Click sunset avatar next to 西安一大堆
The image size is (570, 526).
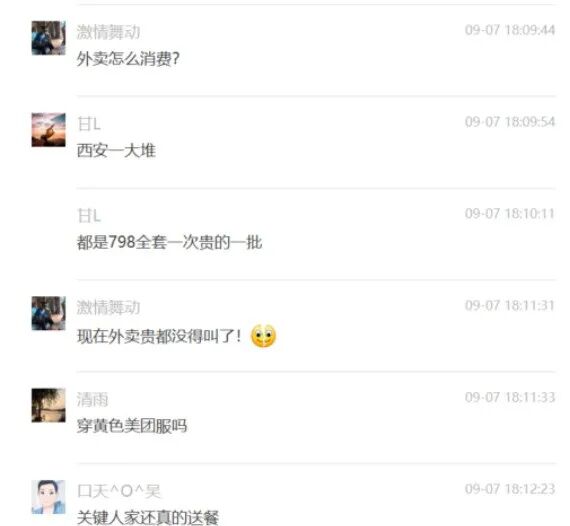[49, 130]
